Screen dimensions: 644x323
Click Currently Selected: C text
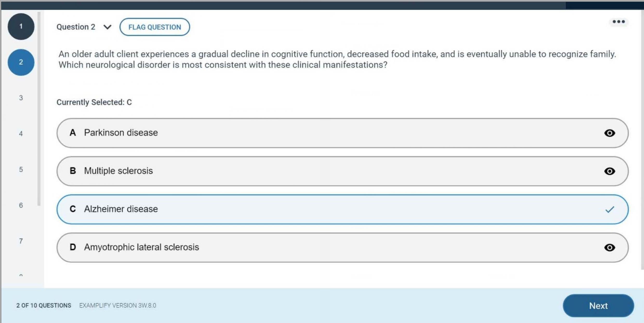click(94, 102)
